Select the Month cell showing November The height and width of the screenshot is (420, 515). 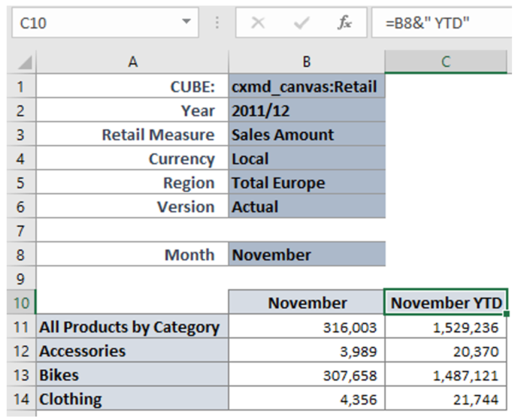click(x=307, y=255)
